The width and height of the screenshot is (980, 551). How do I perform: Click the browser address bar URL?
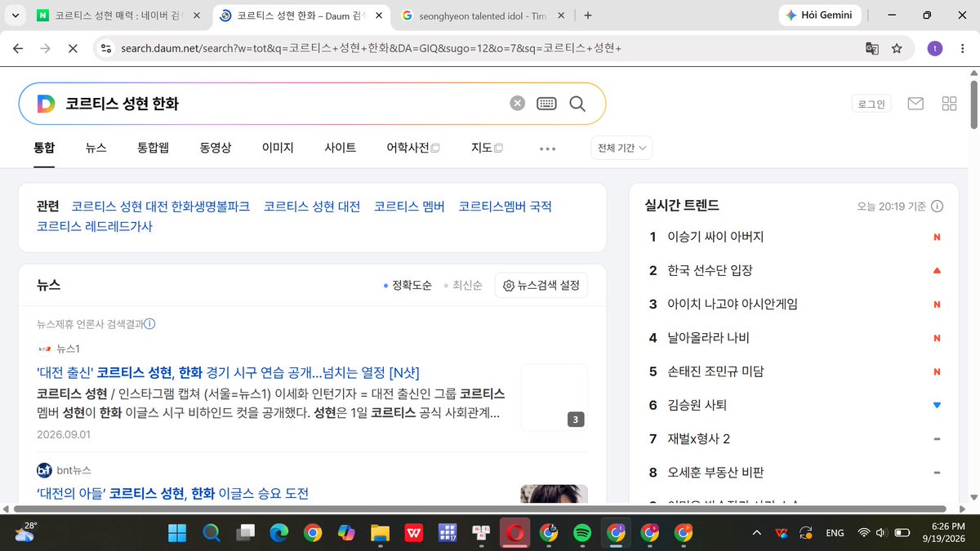coord(372,48)
